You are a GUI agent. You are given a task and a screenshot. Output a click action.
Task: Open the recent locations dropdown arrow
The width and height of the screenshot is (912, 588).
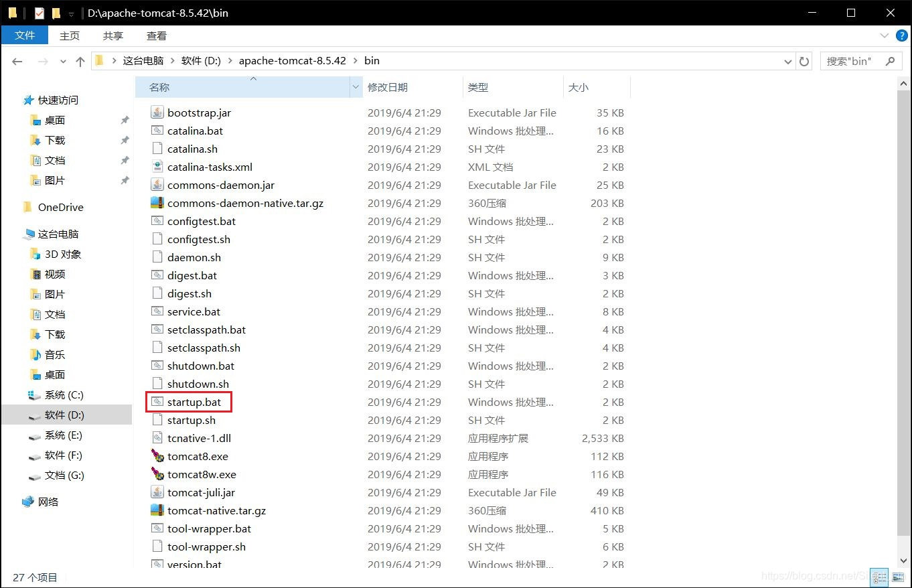(x=64, y=61)
